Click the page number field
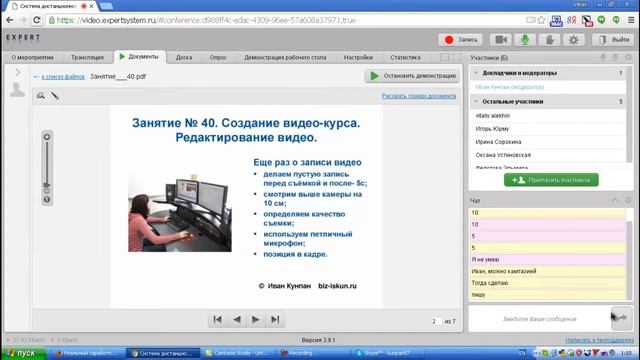Screen dimensions: 640x360 (x=436, y=321)
